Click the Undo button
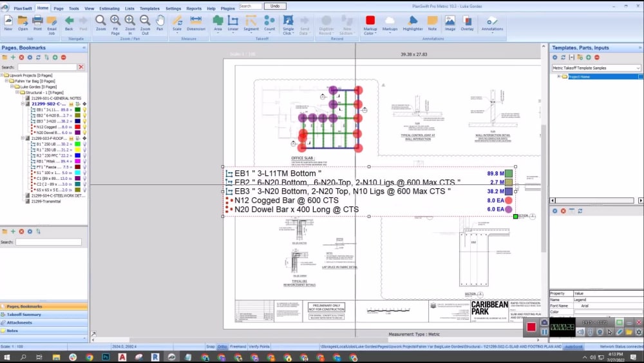Viewport: 644px width, 363px height. click(275, 6)
